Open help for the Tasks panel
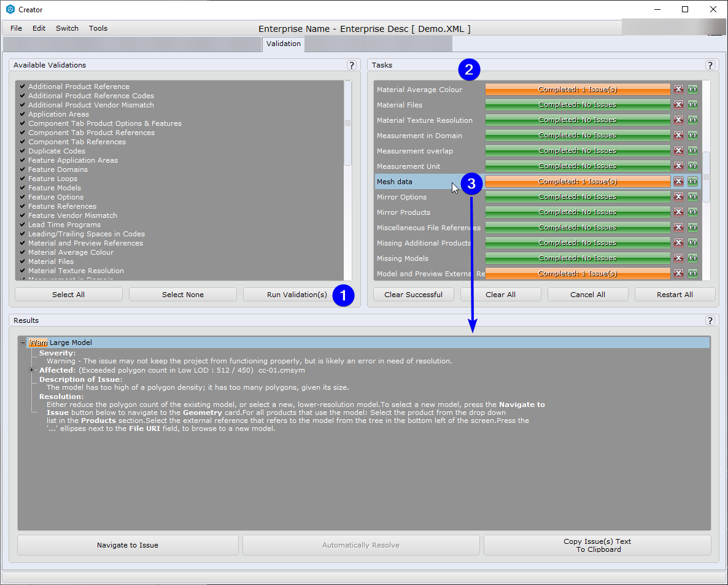This screenshot has width=728, height=585. [x=710, y=65]
